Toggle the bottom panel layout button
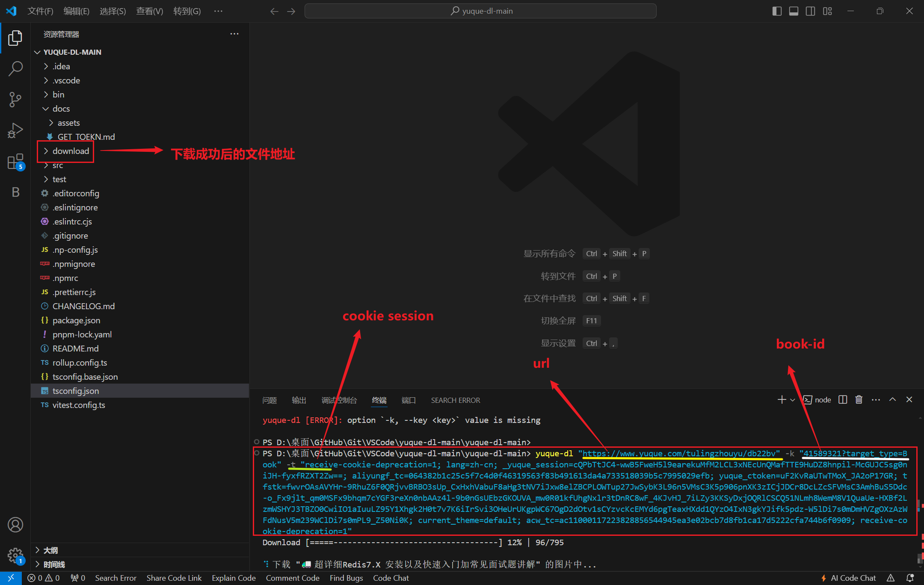 794,11
